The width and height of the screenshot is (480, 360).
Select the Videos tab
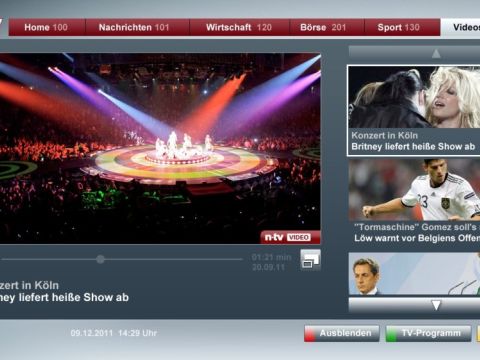(x=461, y=27)
